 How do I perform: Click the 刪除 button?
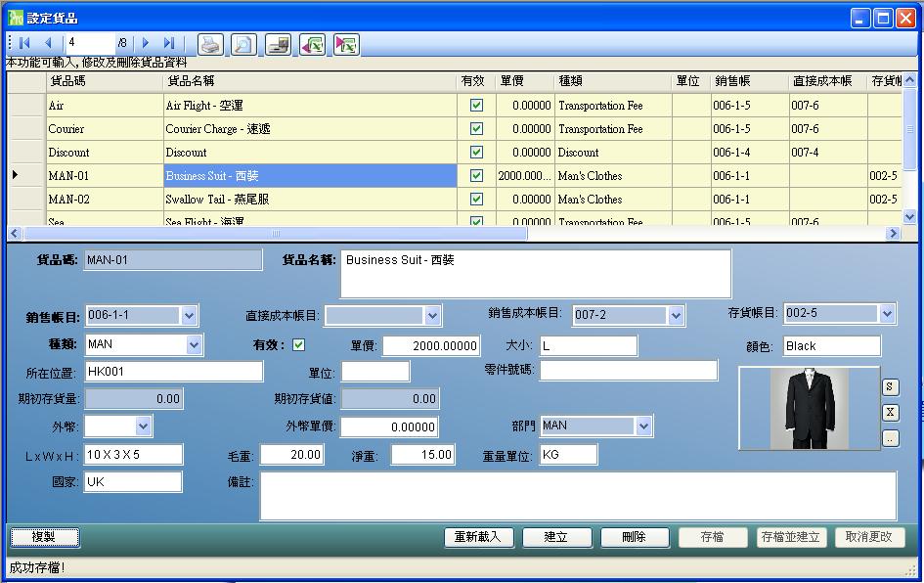click(634, 537)
